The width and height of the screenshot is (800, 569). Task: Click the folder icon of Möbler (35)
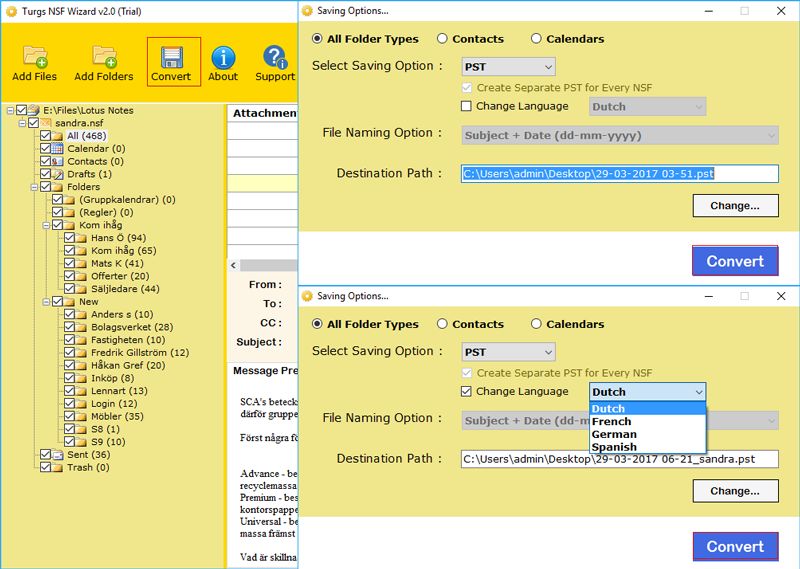(x=81, y=416)
